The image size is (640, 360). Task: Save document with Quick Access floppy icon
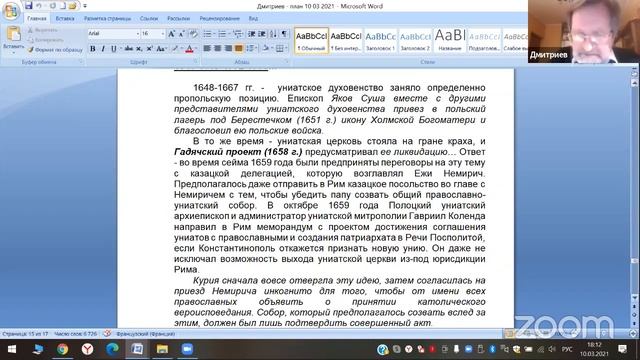pos(28,6)
